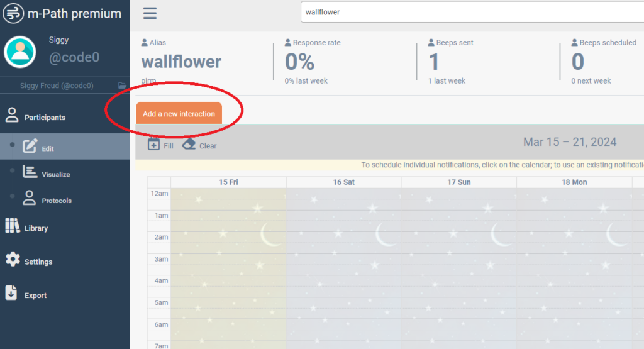
Task: Click the m-Path logo icon
Action: [13, 13]
